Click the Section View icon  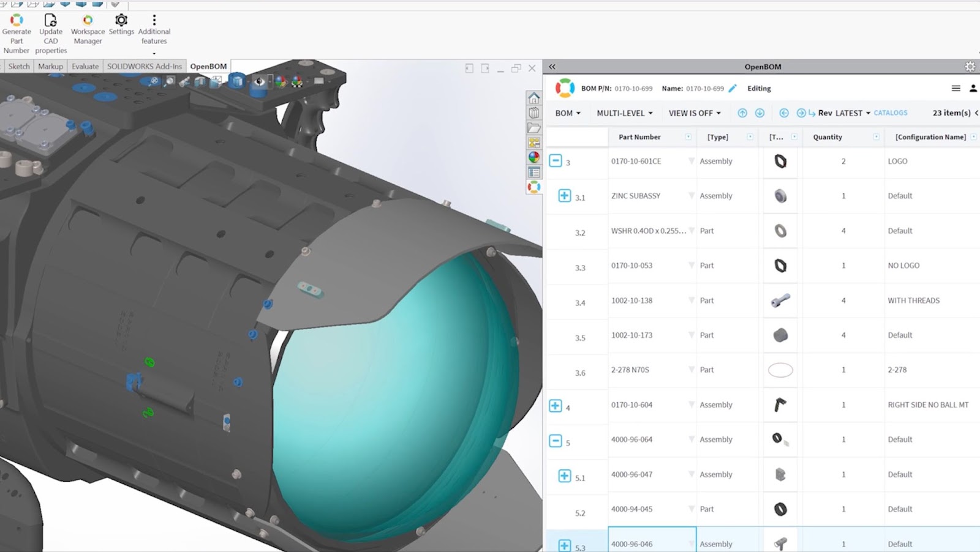[200, 81]
